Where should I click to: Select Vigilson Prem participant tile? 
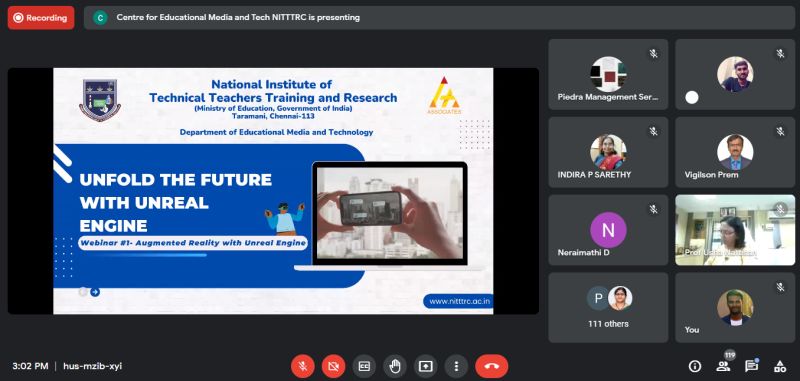[x=735, y=152]
